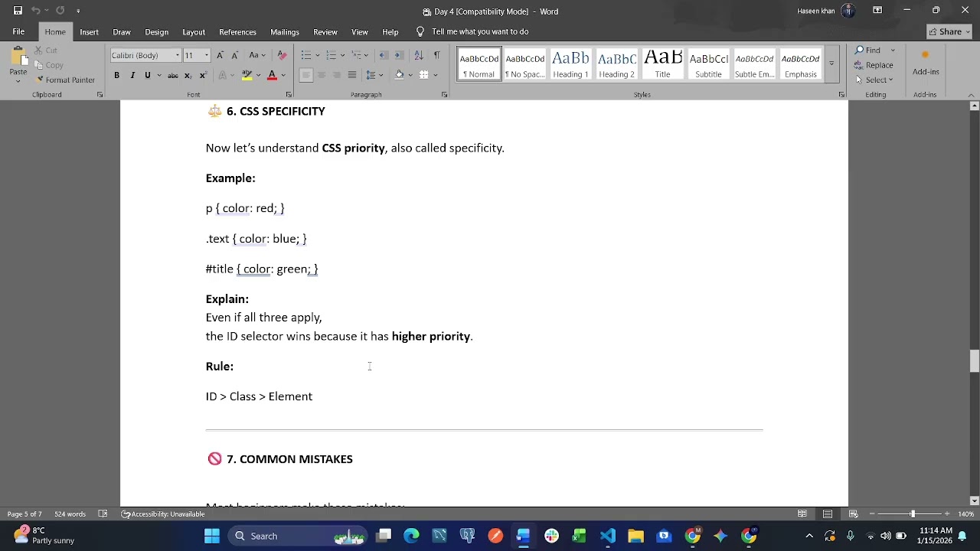
Task: Align text left
Action: (306, 75)
